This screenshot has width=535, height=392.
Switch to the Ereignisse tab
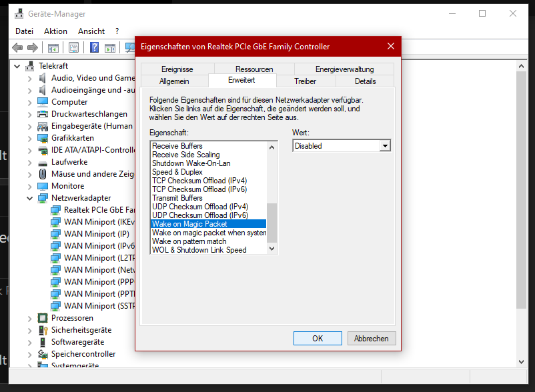[177, 69]
